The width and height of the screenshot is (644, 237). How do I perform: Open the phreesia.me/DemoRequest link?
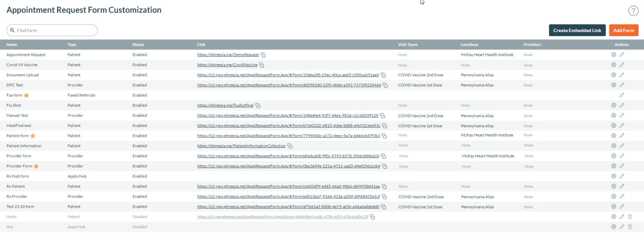pyautogui.click(x=228, y=55)
